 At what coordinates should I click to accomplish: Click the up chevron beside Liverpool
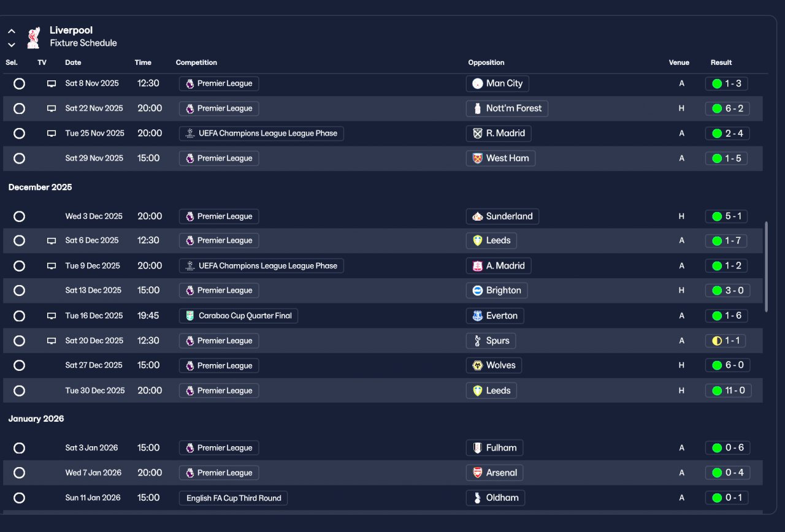click(x=12, y=31)
